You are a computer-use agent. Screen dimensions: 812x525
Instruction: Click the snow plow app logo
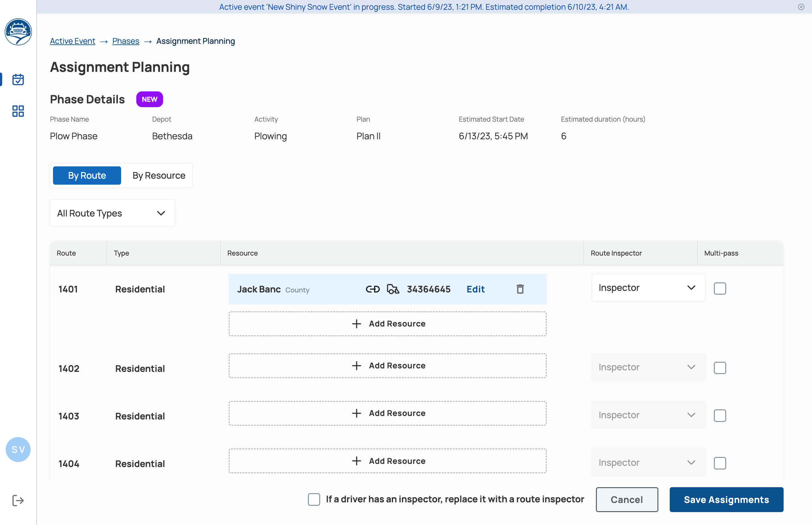coord(18,32)
